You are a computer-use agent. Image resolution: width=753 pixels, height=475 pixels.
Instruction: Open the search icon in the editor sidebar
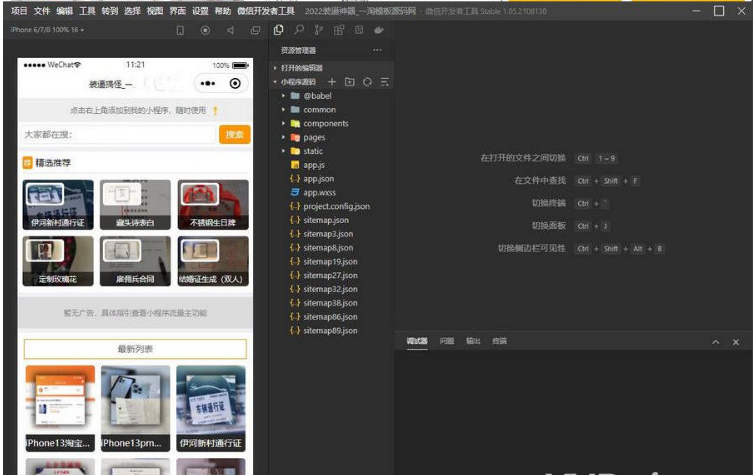click(x=299, y=30)
